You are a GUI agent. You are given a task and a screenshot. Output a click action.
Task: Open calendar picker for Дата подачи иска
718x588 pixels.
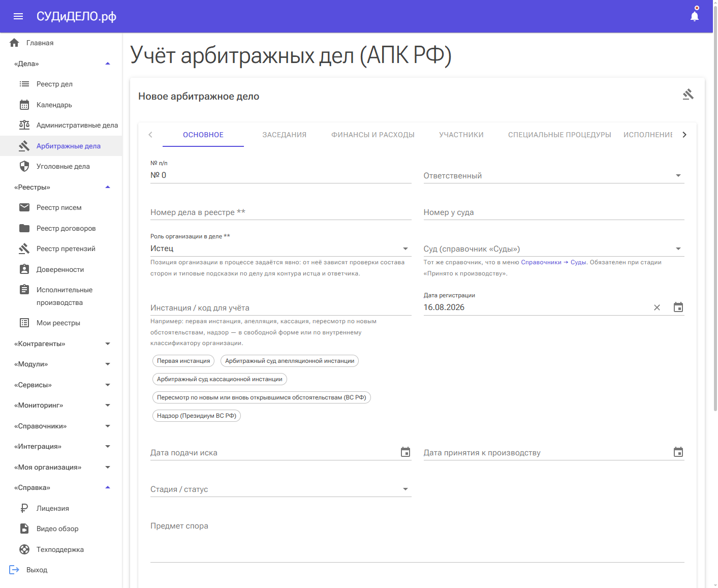point(405,452)
